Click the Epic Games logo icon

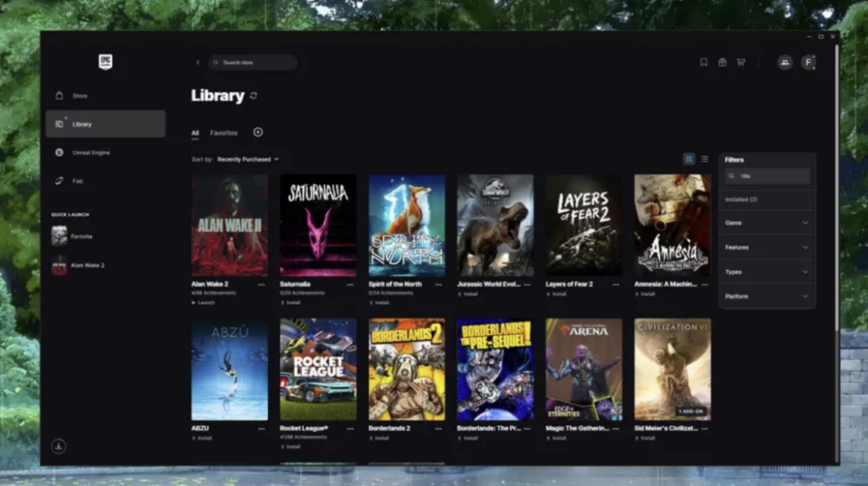(106, 61)
